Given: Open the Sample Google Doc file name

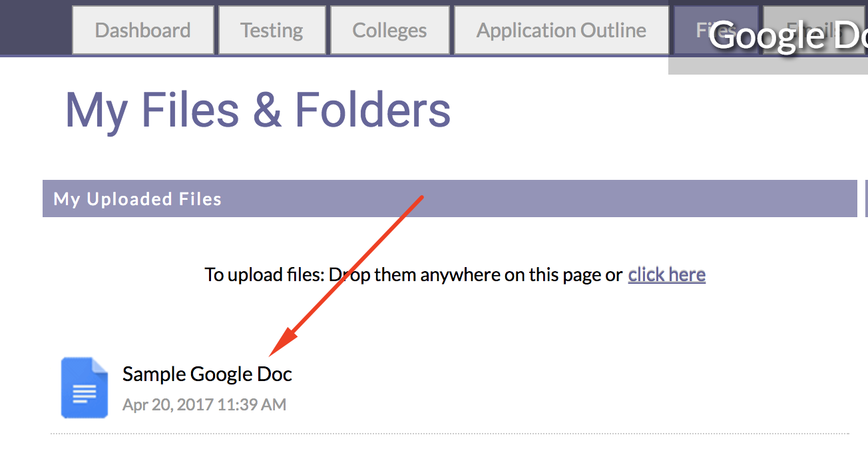Looking at the screenshot, I should click(207, 374).
